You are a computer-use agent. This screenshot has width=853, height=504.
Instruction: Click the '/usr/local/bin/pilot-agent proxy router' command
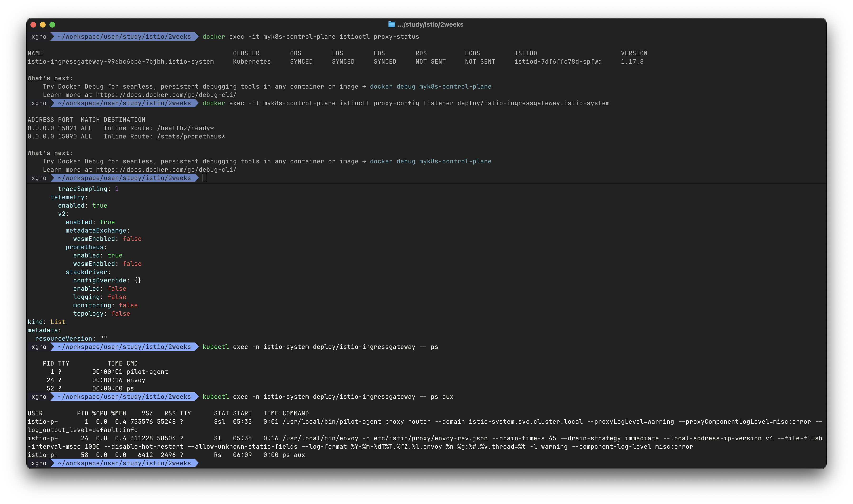coord(357,422)
